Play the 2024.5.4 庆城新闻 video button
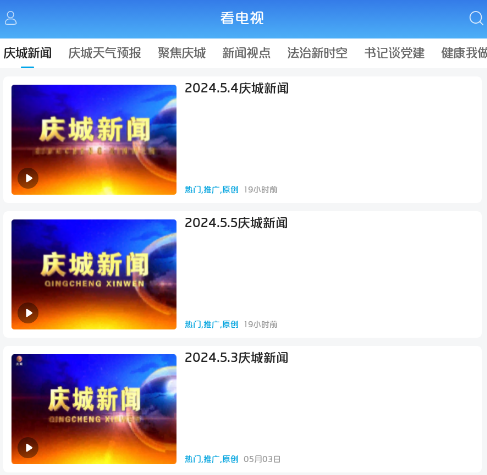This screenshot has height=475, width=487. (x=28, y=178)
